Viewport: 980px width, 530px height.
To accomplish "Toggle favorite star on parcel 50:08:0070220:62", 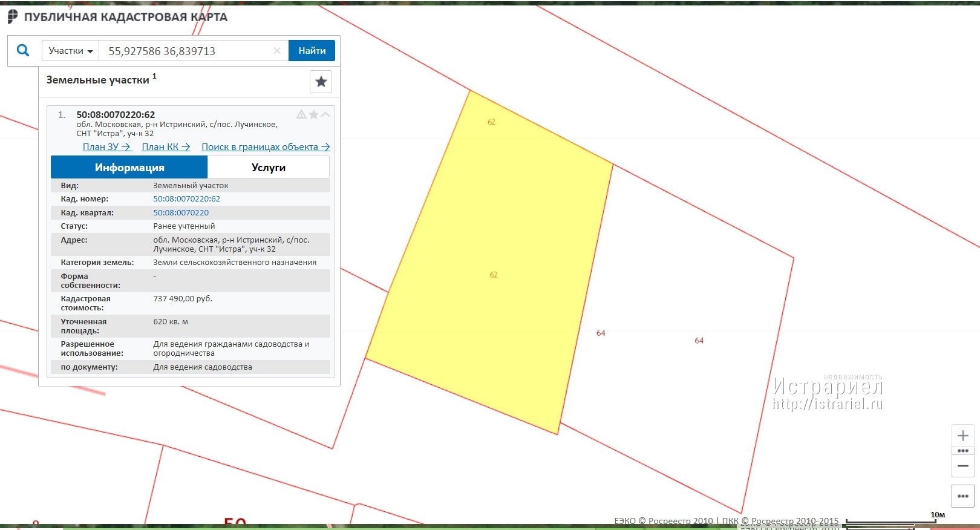I will pos(313,114).
